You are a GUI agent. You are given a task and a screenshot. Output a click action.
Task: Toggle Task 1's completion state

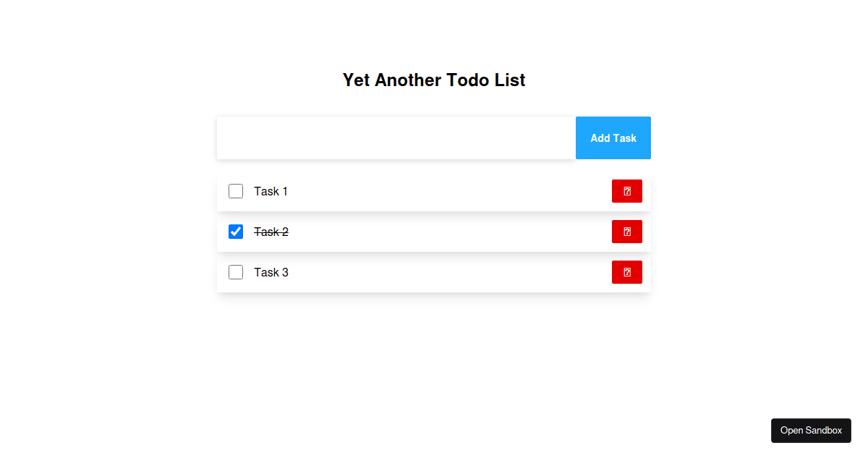pyautogui.click(x=236, y=191)
